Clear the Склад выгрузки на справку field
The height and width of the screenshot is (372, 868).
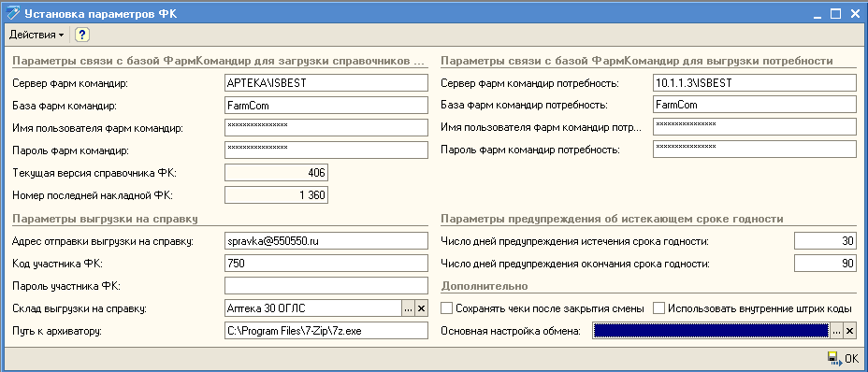point(421,308)
